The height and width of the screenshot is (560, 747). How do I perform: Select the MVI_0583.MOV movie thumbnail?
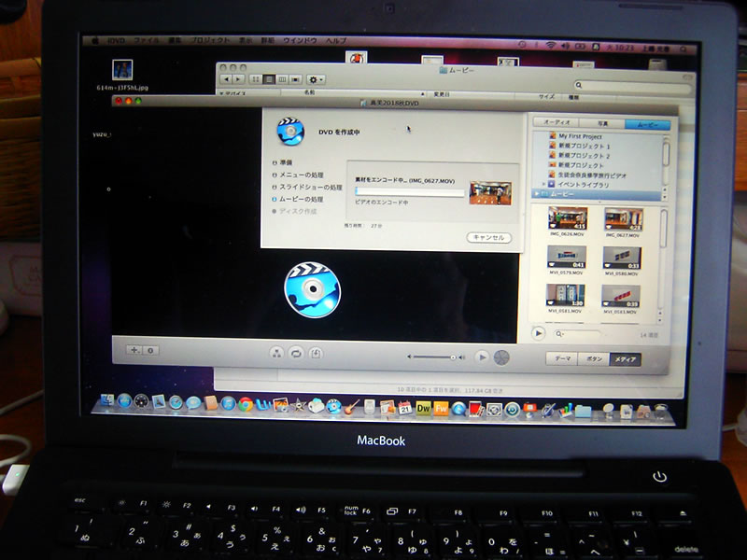click(621, 296)
